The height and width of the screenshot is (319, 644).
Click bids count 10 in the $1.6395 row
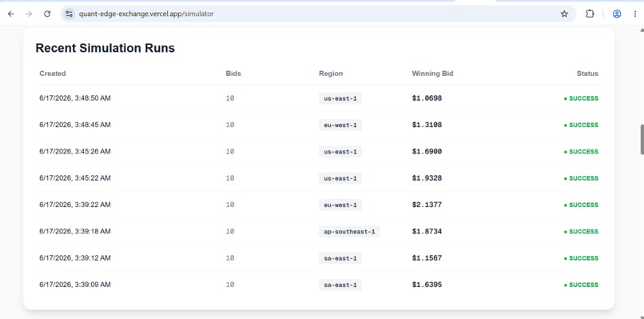pos(230,285)
